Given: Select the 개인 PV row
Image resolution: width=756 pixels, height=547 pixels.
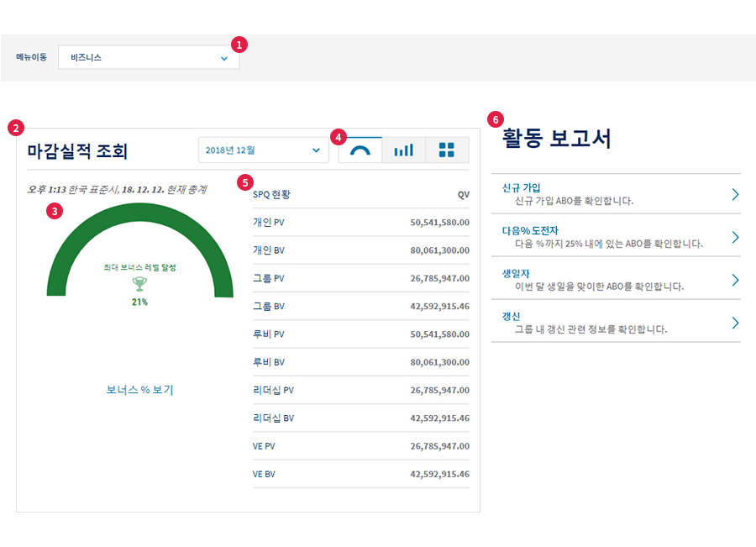Looking at the screenshot, I should (360, 223).
